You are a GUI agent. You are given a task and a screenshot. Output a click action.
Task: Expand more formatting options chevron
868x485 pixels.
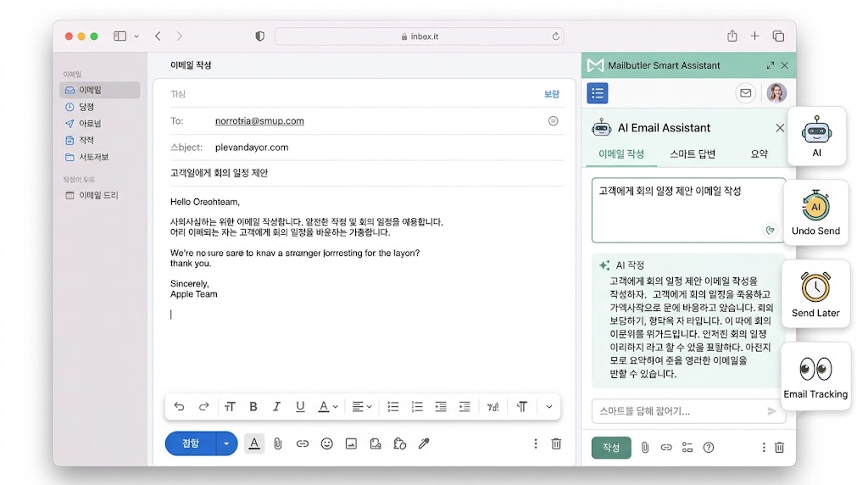coord(548,407)
